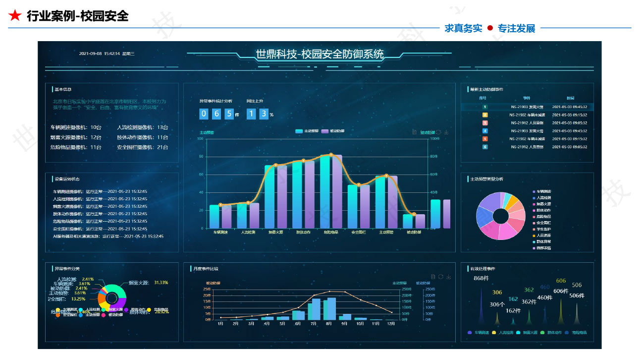
Task: Click the 时间 column header in events table
Action: [x=571, y=98]
